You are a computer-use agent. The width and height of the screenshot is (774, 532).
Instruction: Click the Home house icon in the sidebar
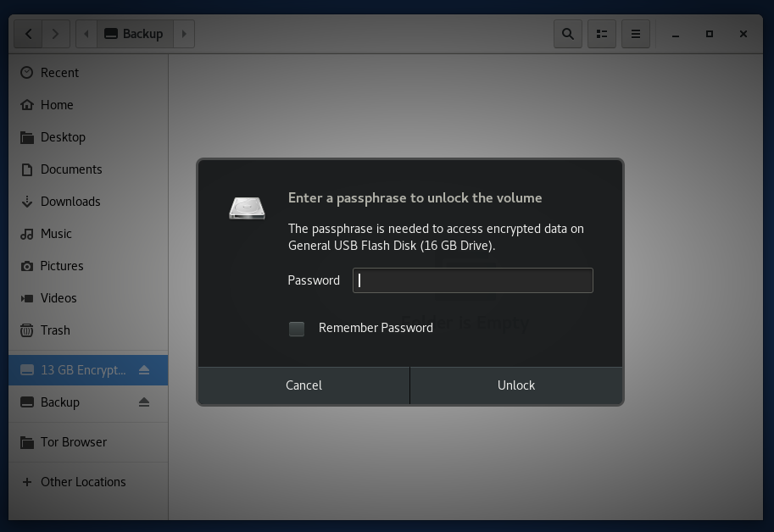[x=26, y=105]
